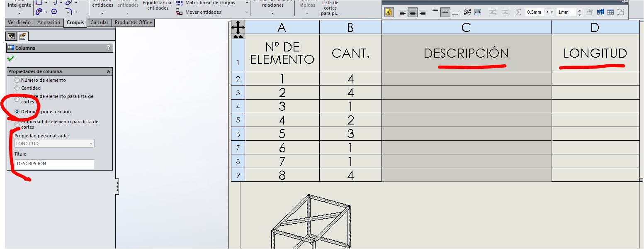
Task: Expand the Mover entidades dropdown arrow
Action: click(x=247, y=12)
